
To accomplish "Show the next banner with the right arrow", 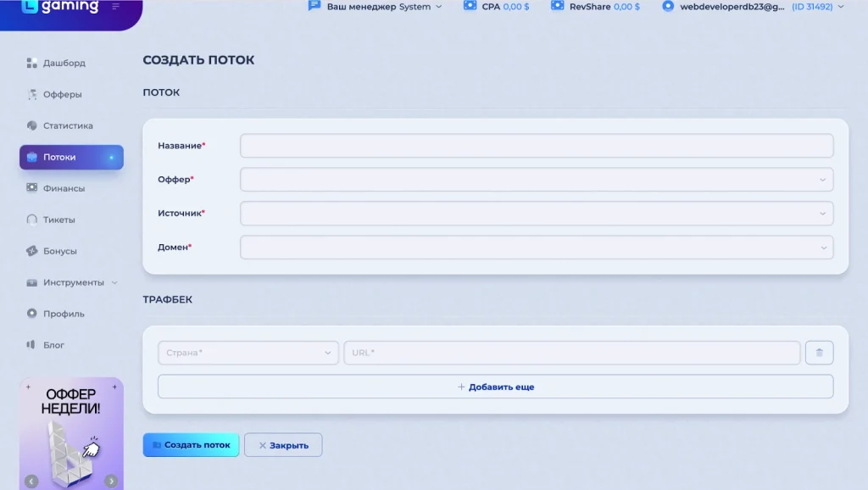I will (111, 482).
